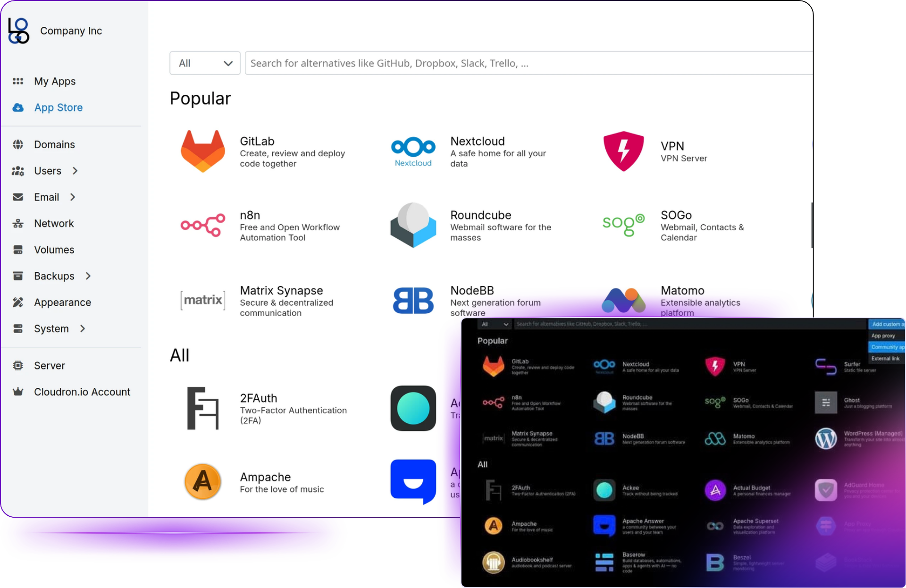Image resolution: width=906 pixels, height=588 pixels.
Task: Expand the Users submenu chevron
Action: 75,171
